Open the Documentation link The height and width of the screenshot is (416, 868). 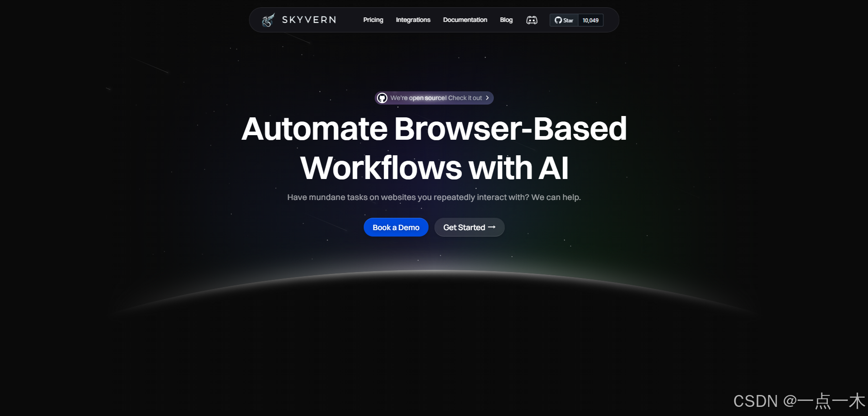tap(465, 20)
